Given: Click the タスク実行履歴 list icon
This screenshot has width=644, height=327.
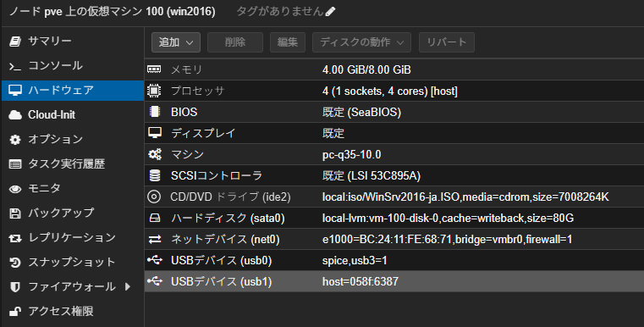Looking at the screenshot, I should pos(15,164).
